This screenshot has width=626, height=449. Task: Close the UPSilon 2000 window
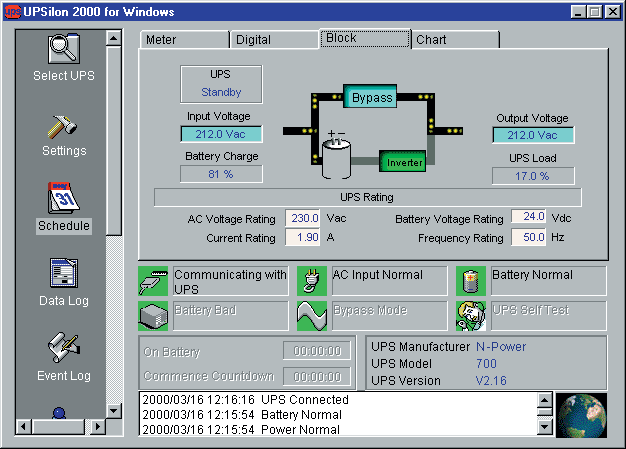(612, 12)
